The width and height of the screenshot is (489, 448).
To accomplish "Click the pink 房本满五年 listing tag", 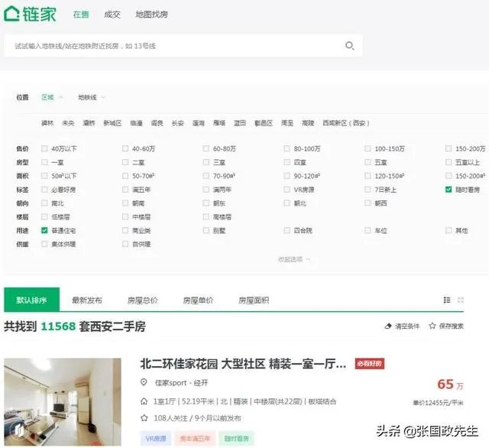I will [x=195, y=438].
